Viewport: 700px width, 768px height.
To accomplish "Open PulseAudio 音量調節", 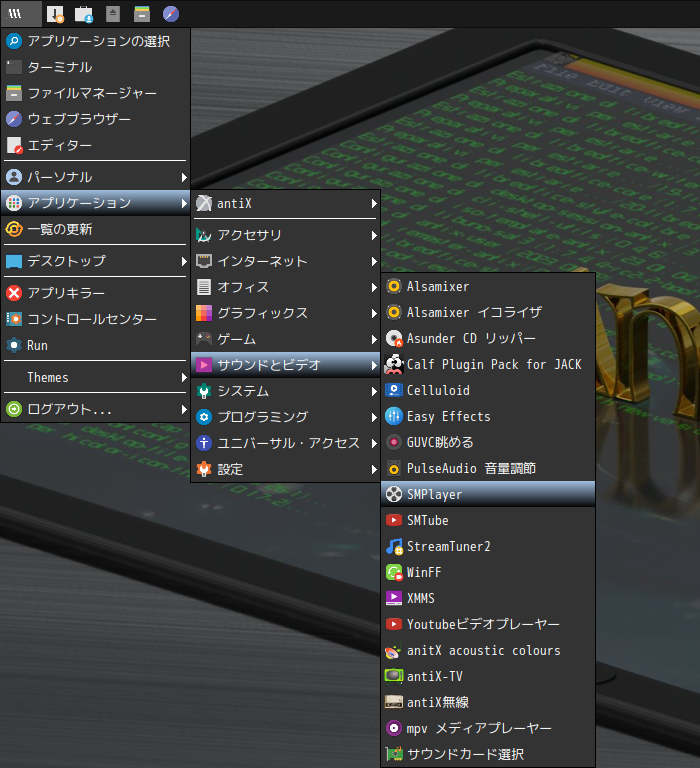I will 488,468.
